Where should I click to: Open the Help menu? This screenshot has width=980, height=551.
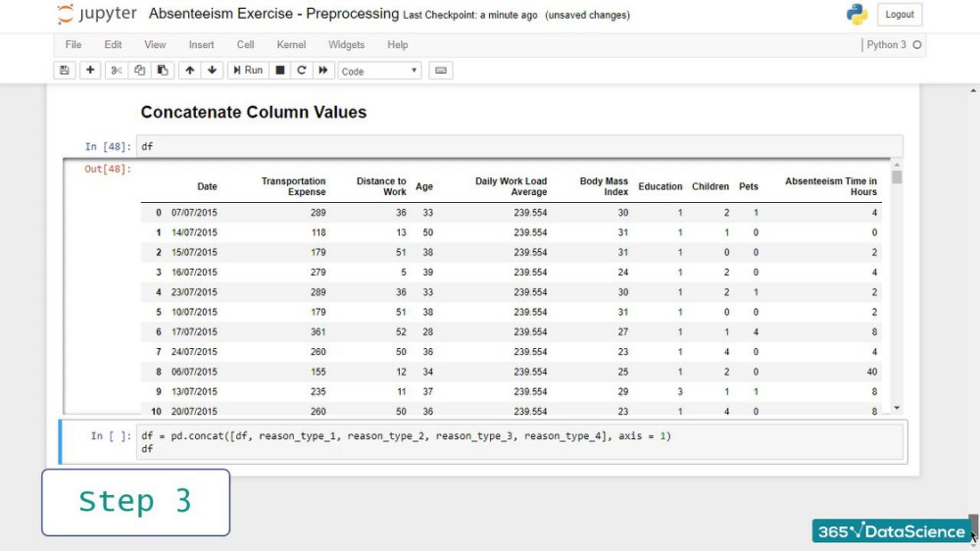tap(398, 45)
